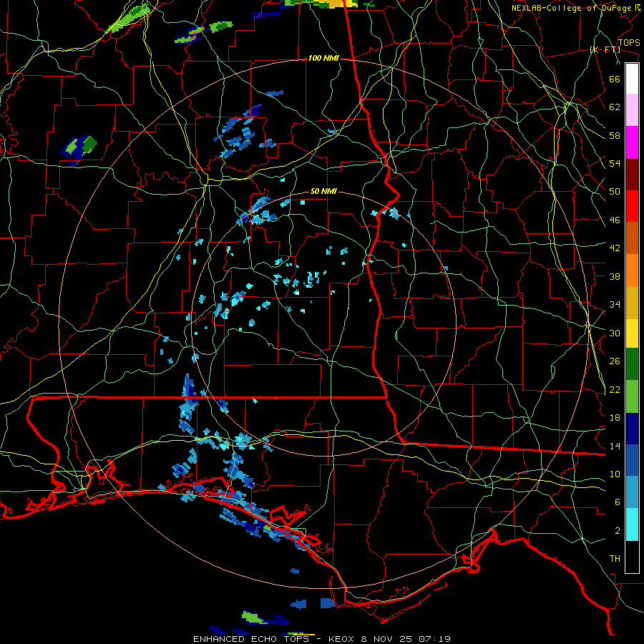The width and height of the screenshot is (644, 644).
Task: Click the legend value "42"
Action: click(615, 248)
